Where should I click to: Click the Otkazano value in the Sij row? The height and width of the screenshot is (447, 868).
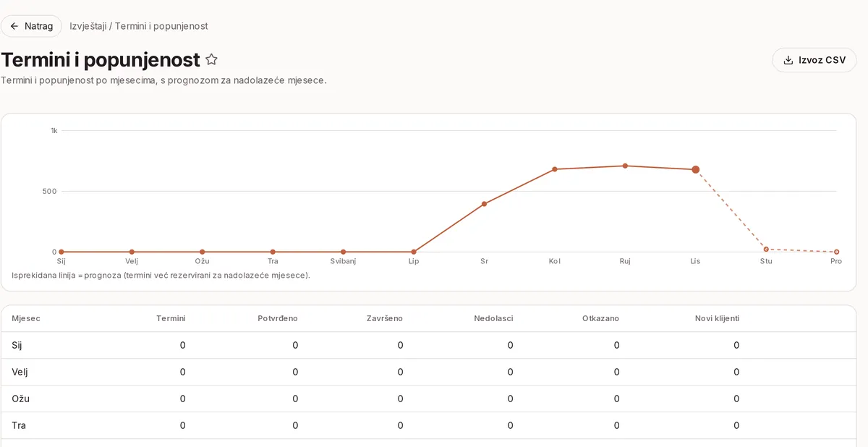point(616,345)
